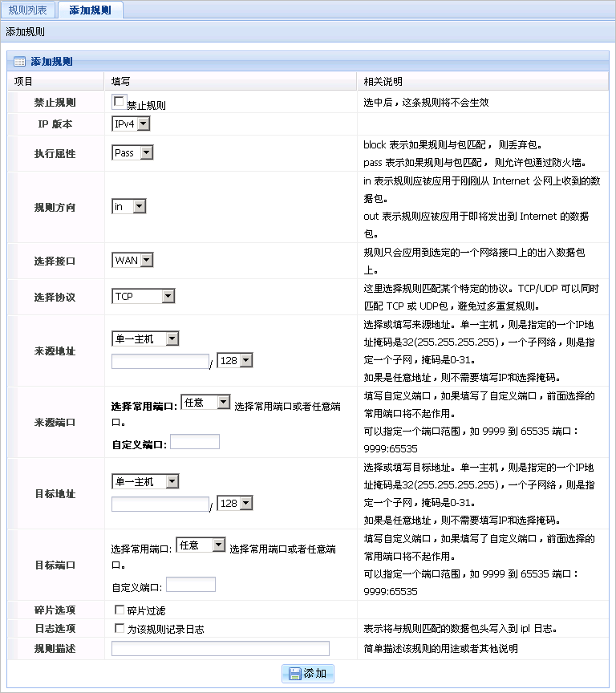
Task: Click into the 来源地址 IP input field
Action: pos(160,362)
